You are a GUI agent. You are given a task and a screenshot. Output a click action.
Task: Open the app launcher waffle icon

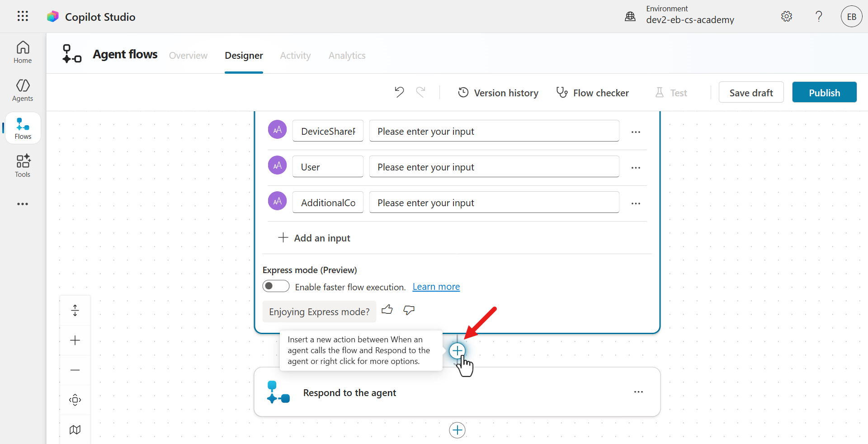(x=23, y=16)
